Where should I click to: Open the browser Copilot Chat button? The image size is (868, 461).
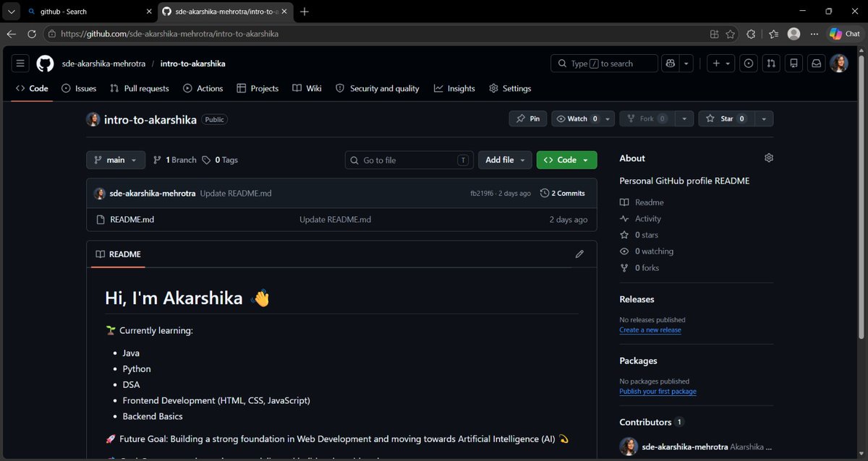[845, 34]
